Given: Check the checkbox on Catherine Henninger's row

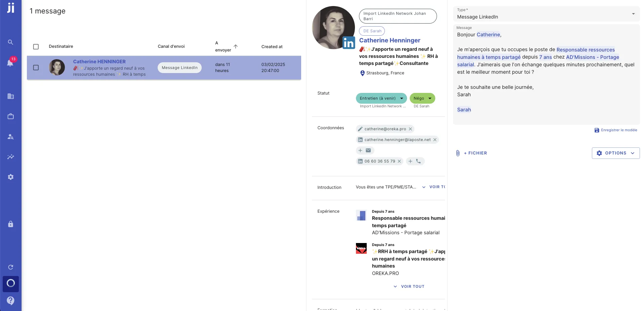Looking at the screenshot, I should [36, 68].
